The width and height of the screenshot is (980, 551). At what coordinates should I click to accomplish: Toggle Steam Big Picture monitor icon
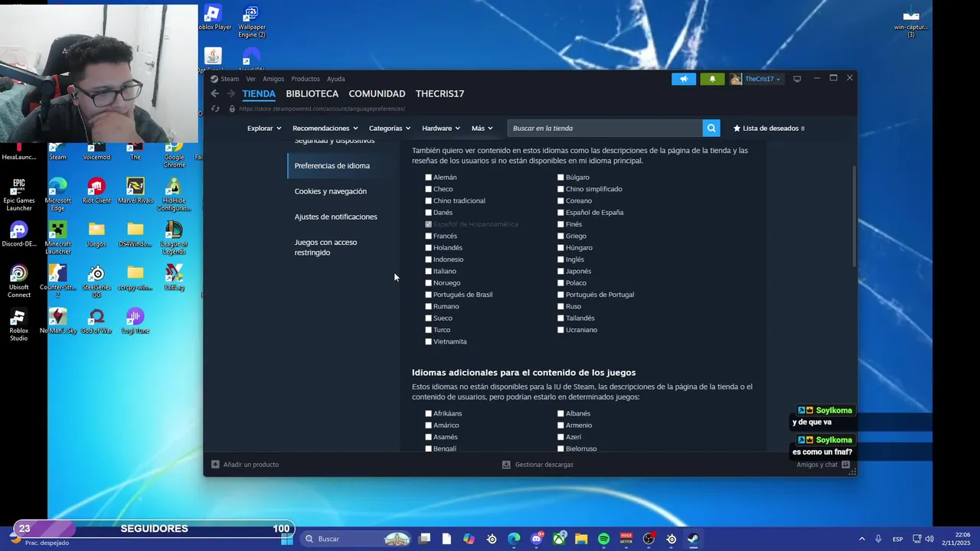(797, 79)
